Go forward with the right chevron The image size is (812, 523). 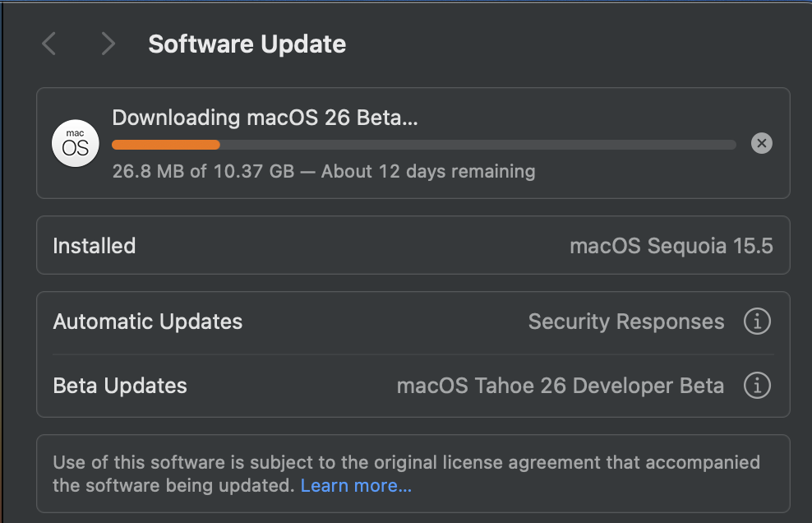(x=108, y=44)
